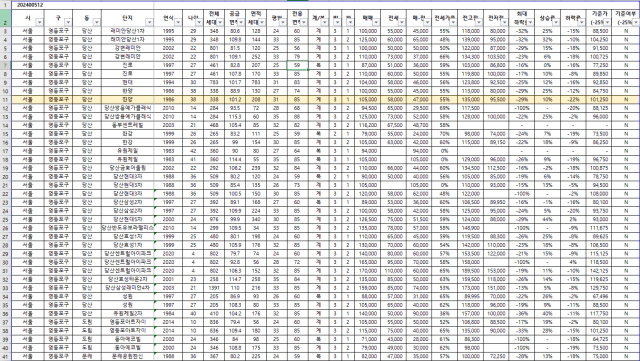Select row header number 3
Viewport: 640px width, 361px height.
5,31
